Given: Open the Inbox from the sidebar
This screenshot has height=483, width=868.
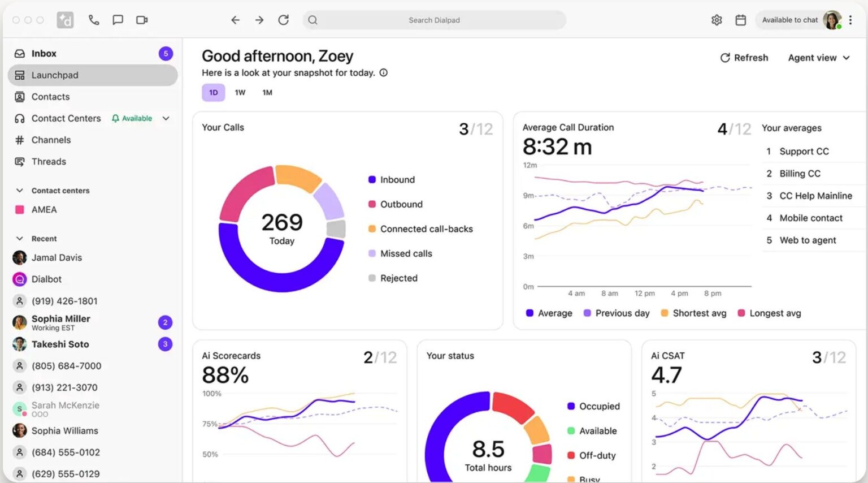Looking at the screenshot, I should 44,53.
